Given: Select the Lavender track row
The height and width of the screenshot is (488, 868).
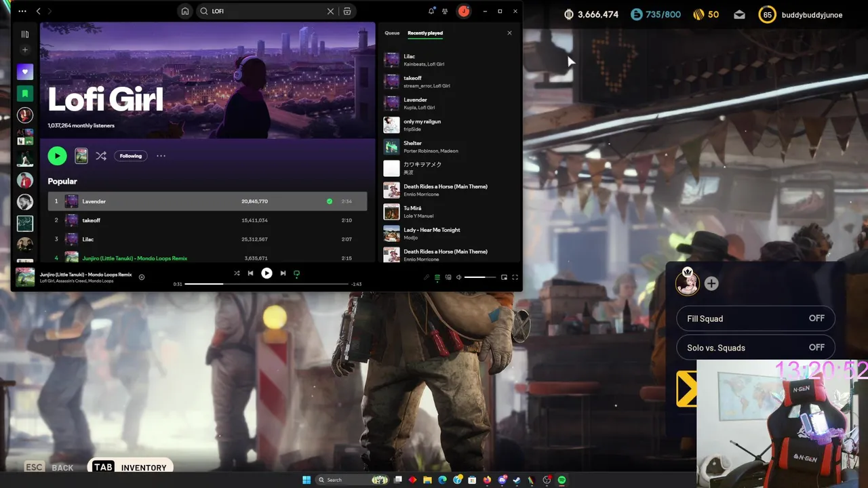Looking at the screenshot, I should click(208, 201).
